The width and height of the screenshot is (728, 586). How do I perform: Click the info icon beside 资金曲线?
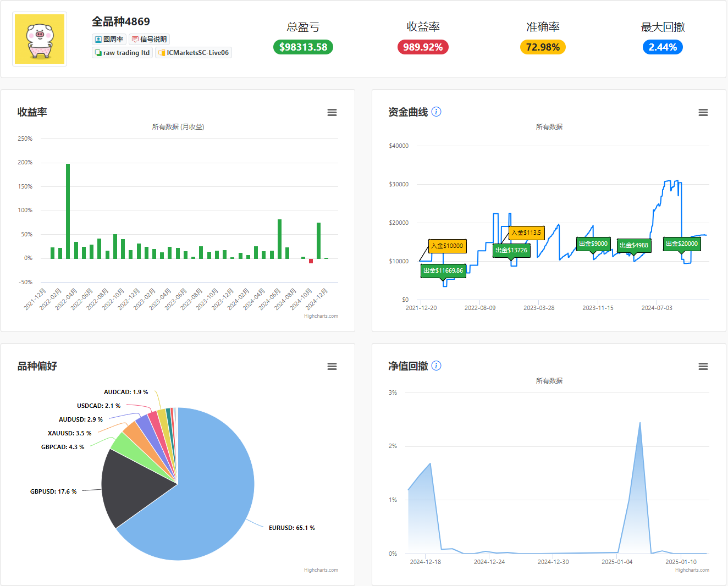click(436, 112)
